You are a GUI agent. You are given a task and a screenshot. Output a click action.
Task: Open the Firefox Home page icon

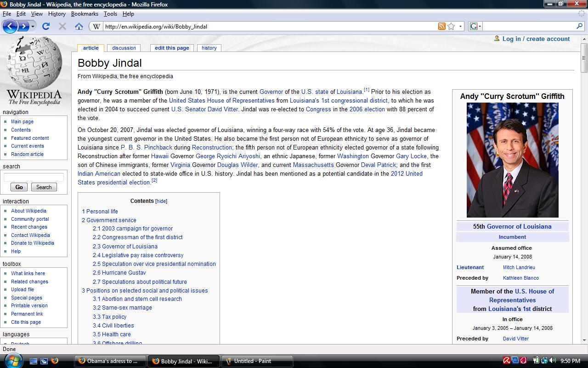[79, 26]
